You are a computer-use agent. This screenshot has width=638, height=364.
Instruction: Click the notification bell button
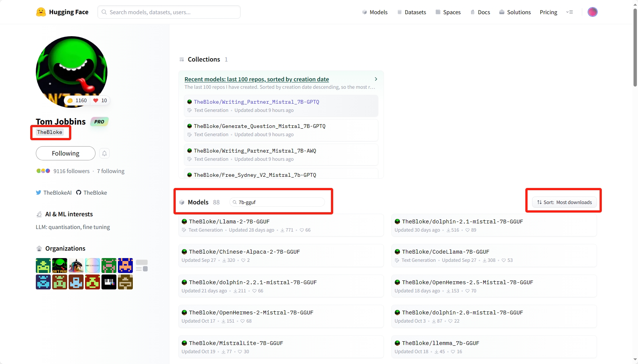tap(104, 153)
